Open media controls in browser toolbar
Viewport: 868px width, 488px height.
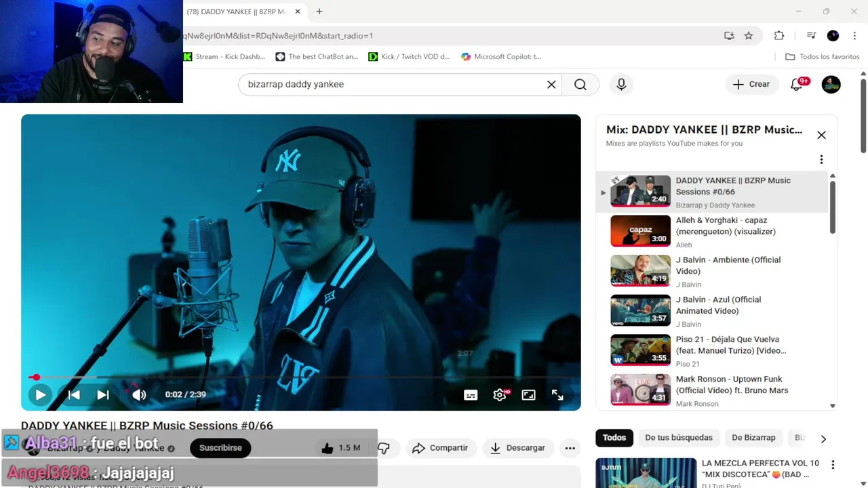coord(811,36)
